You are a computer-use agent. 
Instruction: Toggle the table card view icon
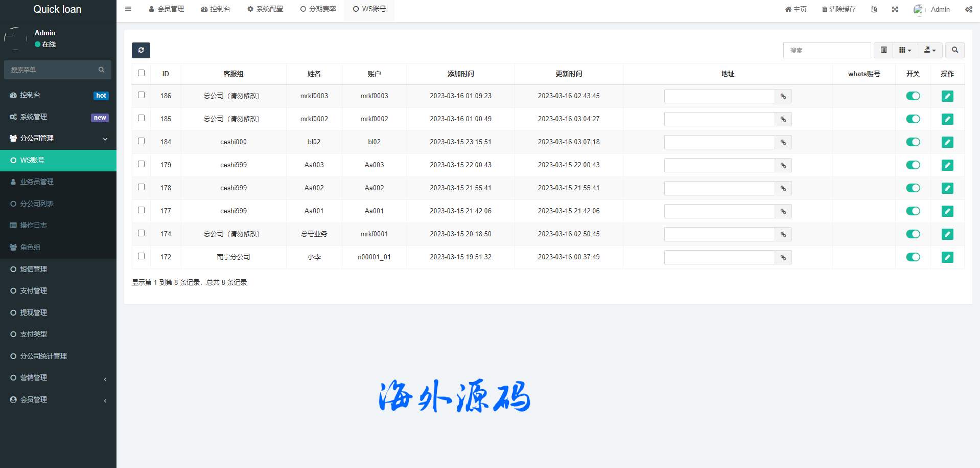click(x=883, y=50)
